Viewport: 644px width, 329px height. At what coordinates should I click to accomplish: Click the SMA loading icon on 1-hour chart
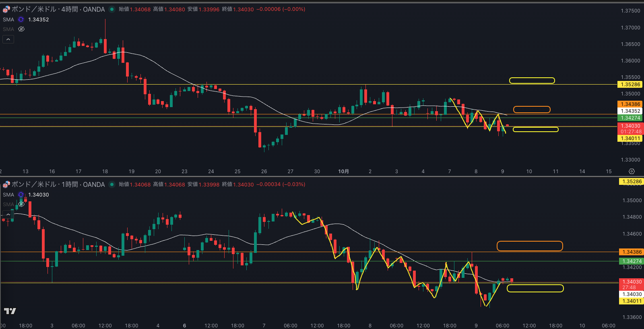[x=21, y=195]
